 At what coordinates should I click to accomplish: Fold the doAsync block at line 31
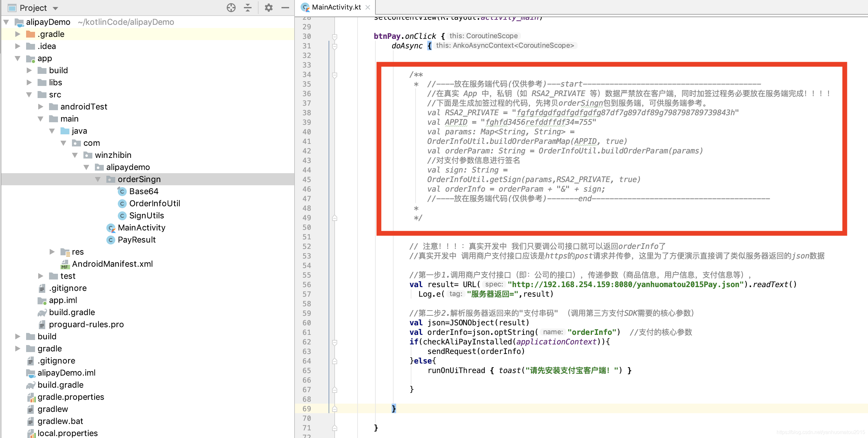click(x=335, y=46)
